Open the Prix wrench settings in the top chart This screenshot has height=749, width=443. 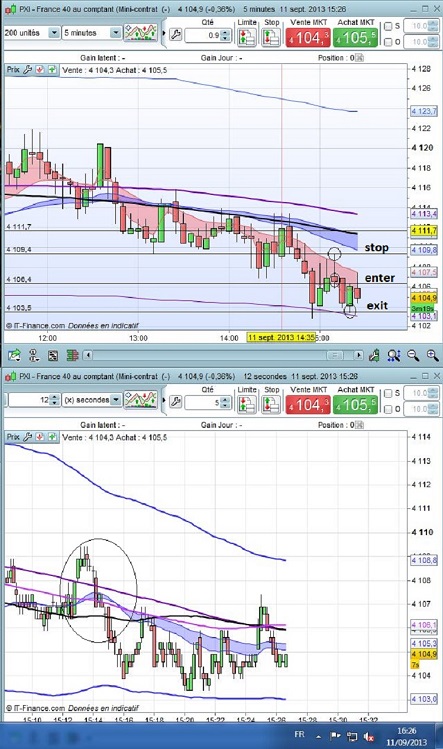(28, 70)
